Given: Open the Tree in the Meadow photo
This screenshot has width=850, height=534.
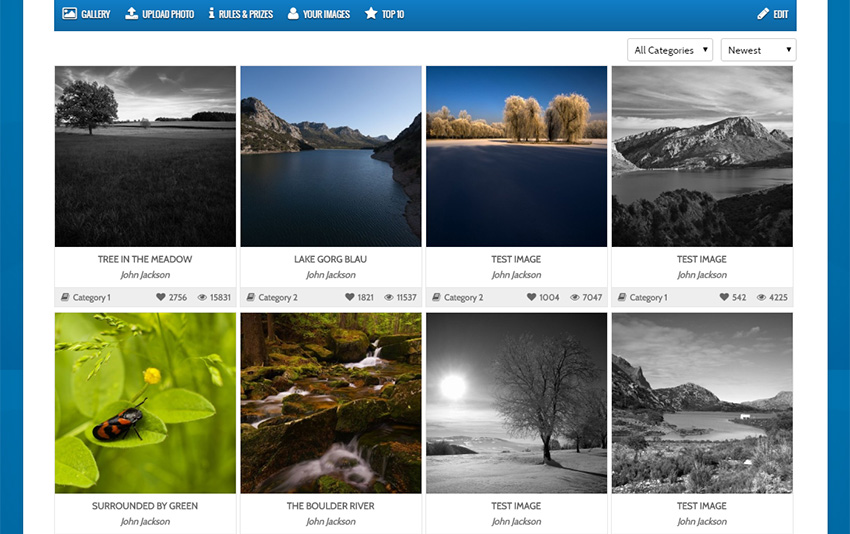Looking at the screenshot, I should click(145, 157).
